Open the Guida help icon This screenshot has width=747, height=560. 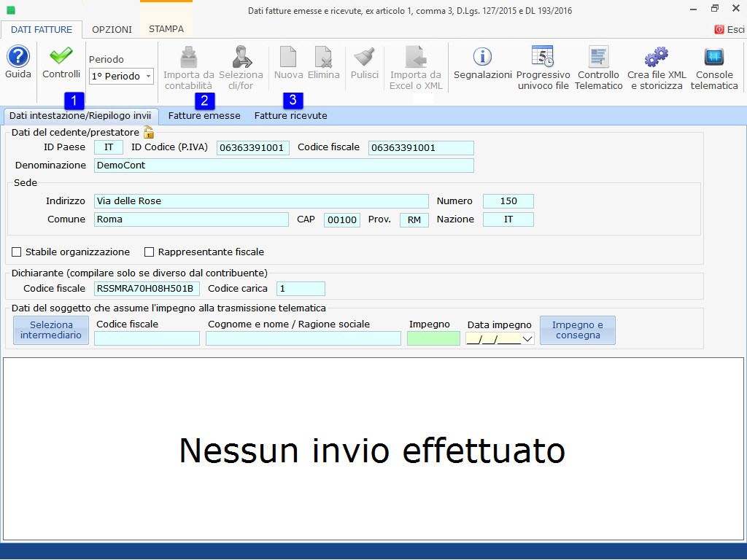(x=18, y=57)
